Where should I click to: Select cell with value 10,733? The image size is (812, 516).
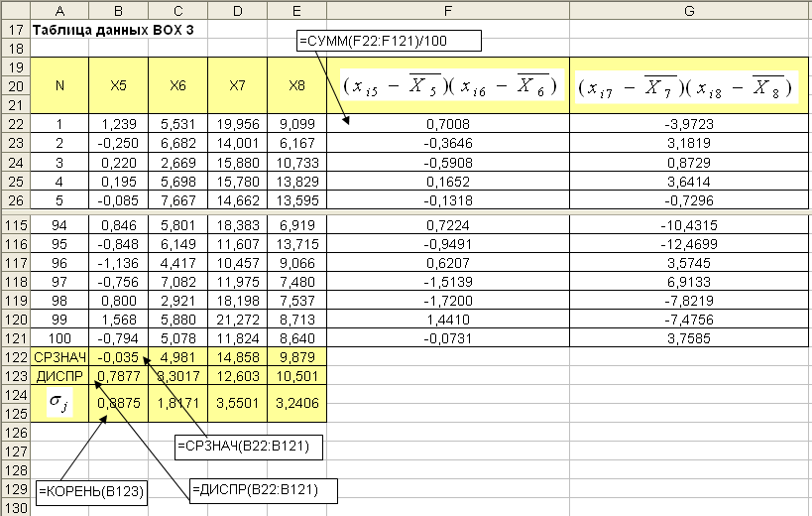pos(296,163)
